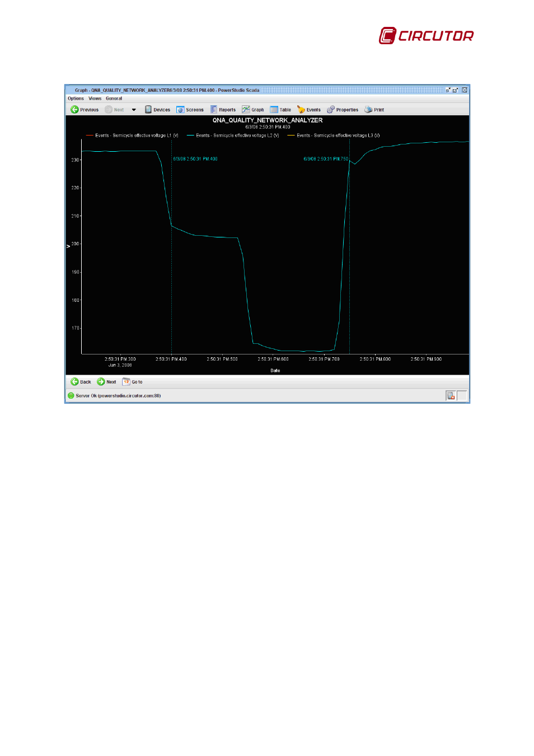Click the green Server Ok status indicator

pyautogui.click(x=71, y=396)
